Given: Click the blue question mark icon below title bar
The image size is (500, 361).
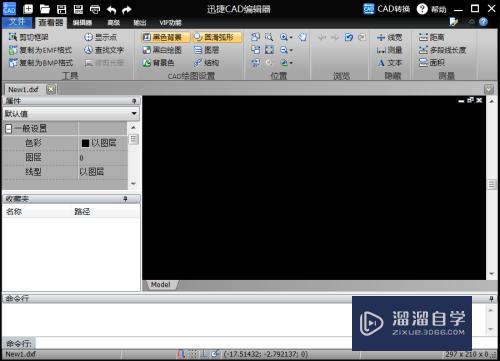Looking at the screenshot, I should [483, 22].
